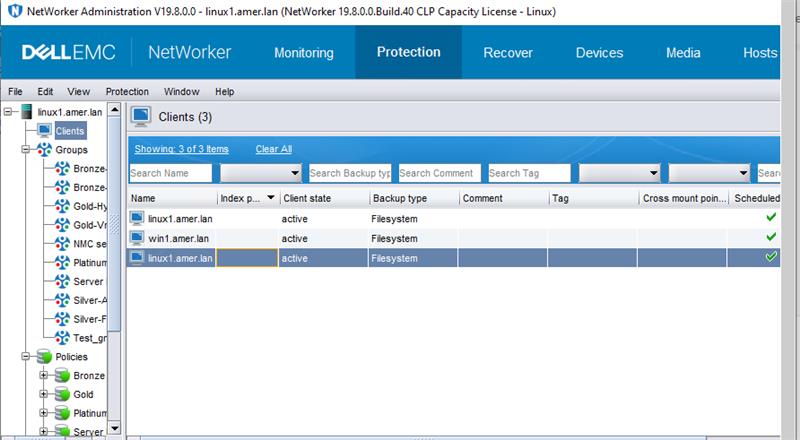Click the Search Name filter field
This screenshot has height=440, width=800.
pos(172,173)
